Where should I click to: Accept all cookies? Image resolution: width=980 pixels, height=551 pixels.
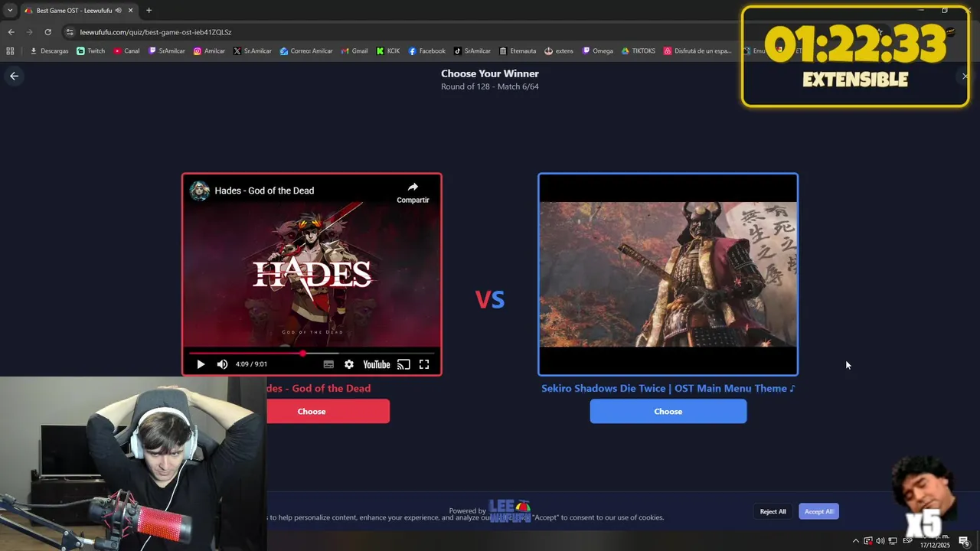click(818, 511)
